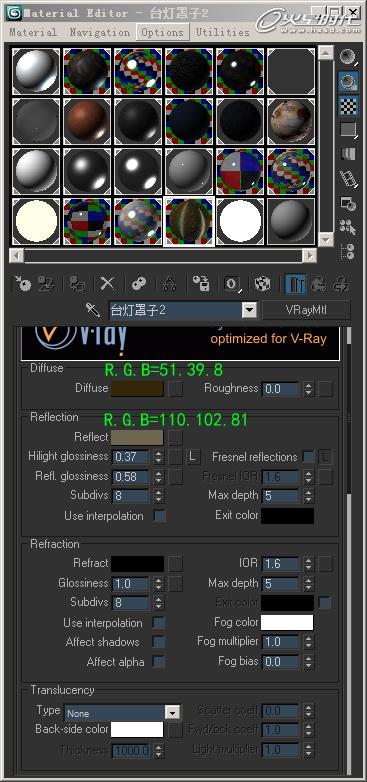367x782 pixels.
Task: Click Fog bias spinner arrows
Action: click(308, 662)
